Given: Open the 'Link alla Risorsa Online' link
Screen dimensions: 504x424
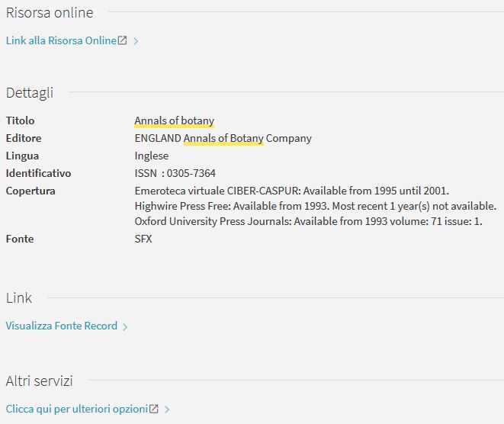Looking at the screenshot, I should tap(61, 40).
